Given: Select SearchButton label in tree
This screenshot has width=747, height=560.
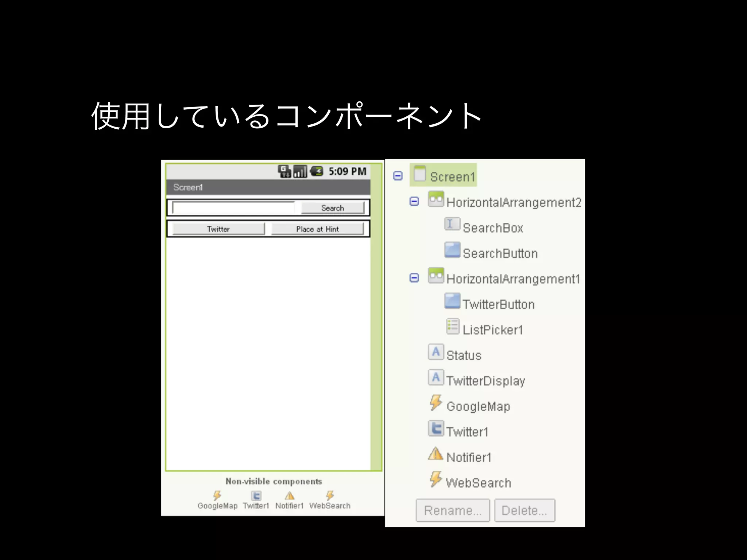Looking at the screenshot, I should [x=500, y=254].
